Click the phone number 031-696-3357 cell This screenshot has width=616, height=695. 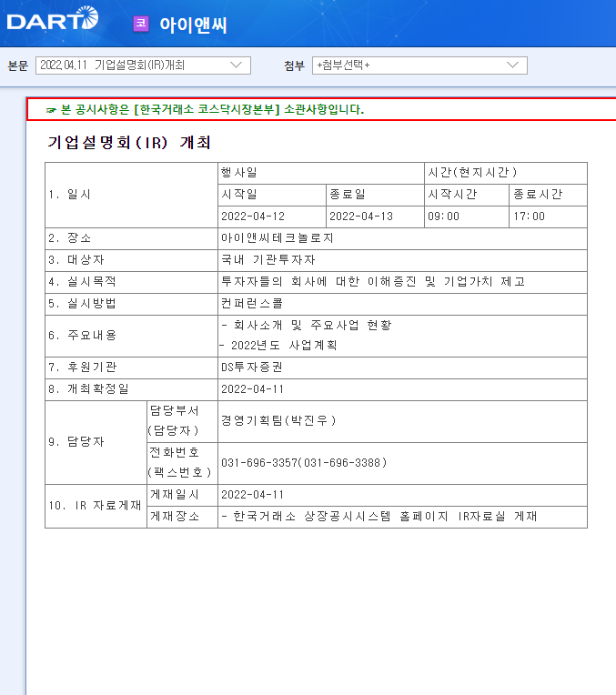click(x=403, y=463)
